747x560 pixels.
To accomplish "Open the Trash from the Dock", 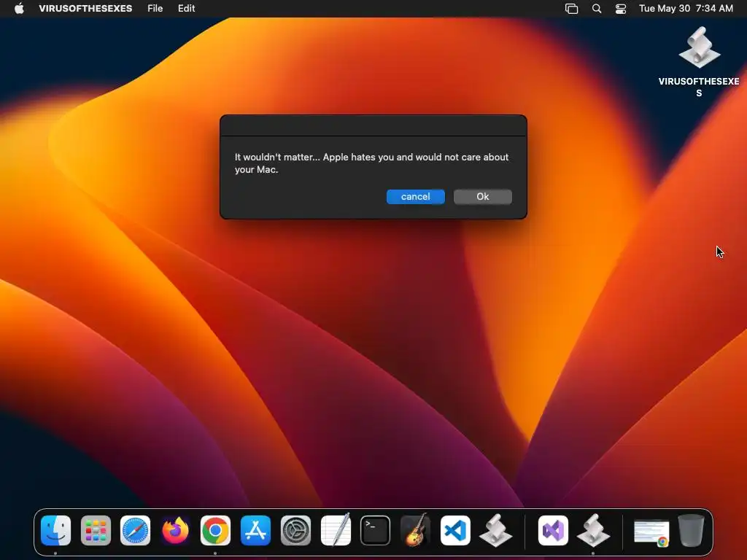I will (x=692, y=531).
